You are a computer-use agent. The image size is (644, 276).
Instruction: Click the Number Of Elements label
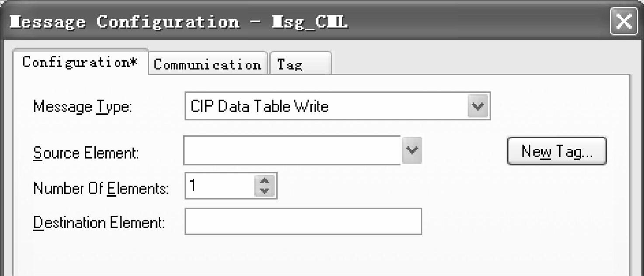pos(101,188)
